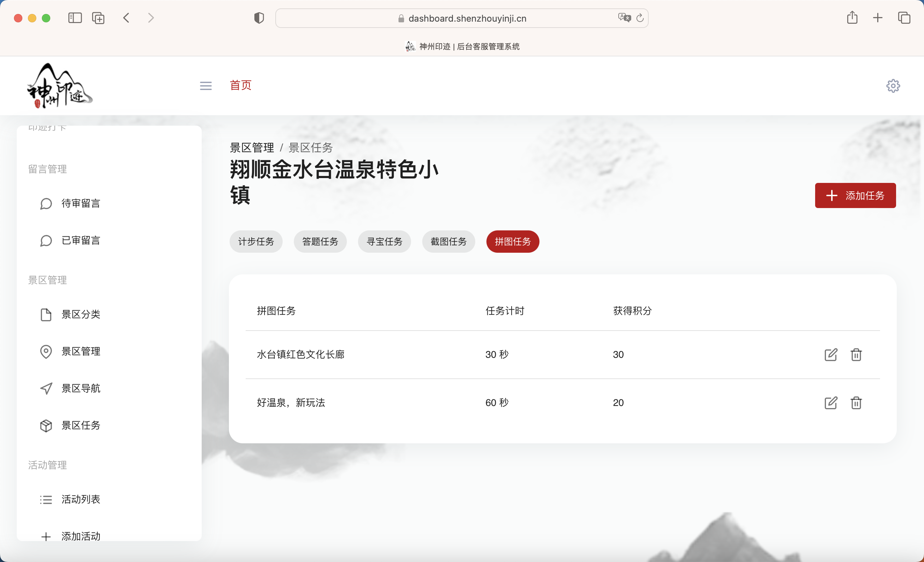Open the browser share icon
Screen dimensions: 924x562
tap(852, 18)
